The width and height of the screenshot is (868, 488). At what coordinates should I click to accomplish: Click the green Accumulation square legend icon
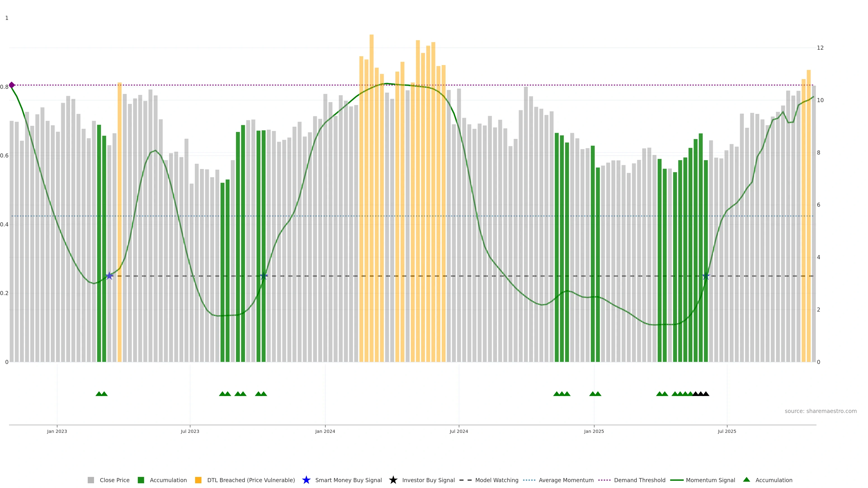[x=141, y=480]
